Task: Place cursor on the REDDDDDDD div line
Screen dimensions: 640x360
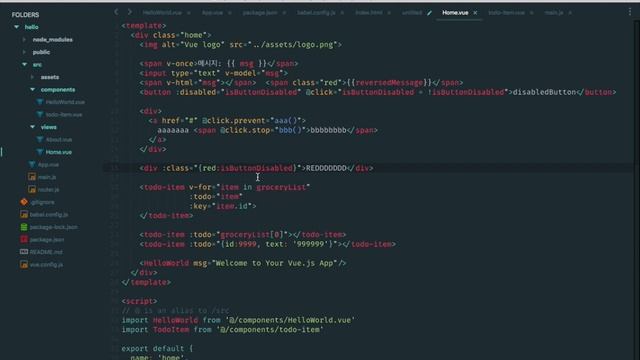Action: [x=256, y=168]
